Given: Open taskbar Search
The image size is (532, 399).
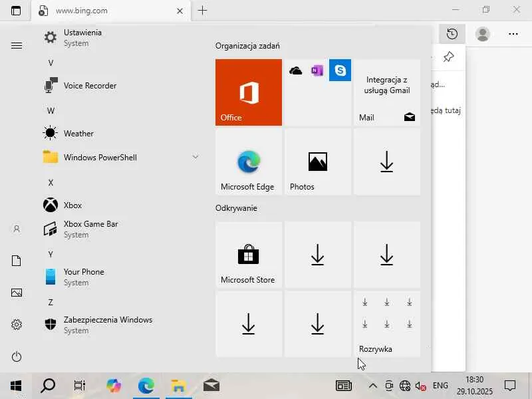Looking at the screenshot, I should [48, 386].
